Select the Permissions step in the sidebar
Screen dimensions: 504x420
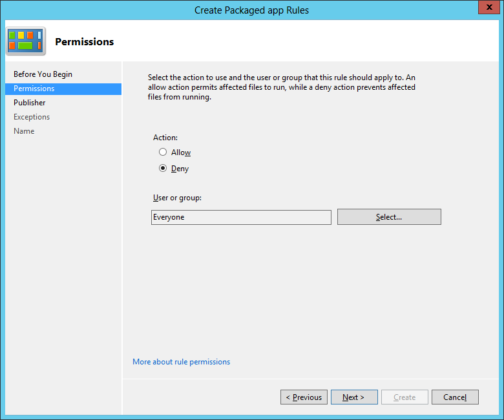(34, 89)
